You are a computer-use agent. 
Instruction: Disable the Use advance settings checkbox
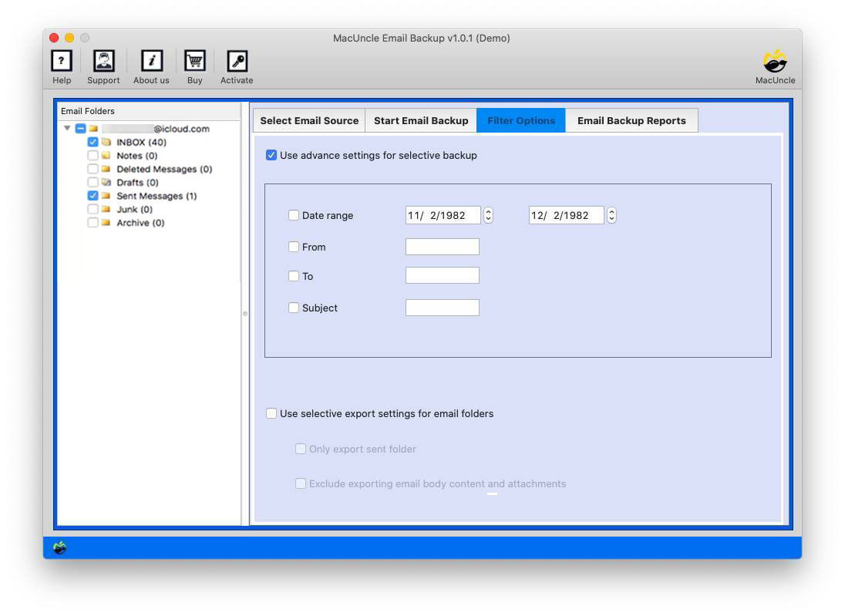pos(271,155)
